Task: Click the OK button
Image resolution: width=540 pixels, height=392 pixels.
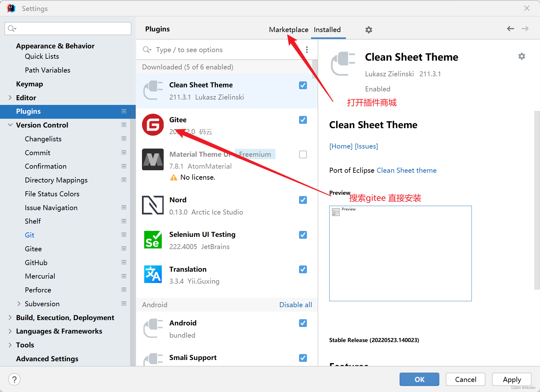Action: 419,379
